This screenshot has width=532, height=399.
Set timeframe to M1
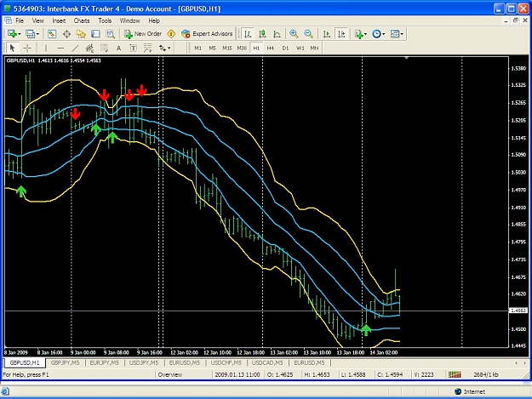(197, 48)
